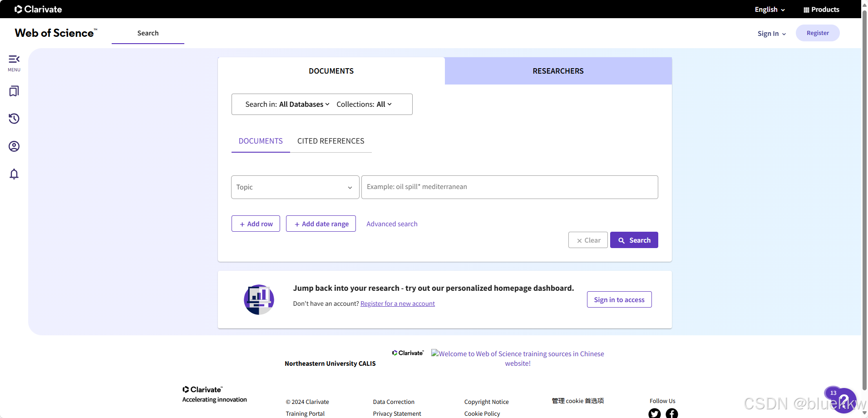
Task: Switch to the RESEARCHERS tab
Action: coord(558,71)
